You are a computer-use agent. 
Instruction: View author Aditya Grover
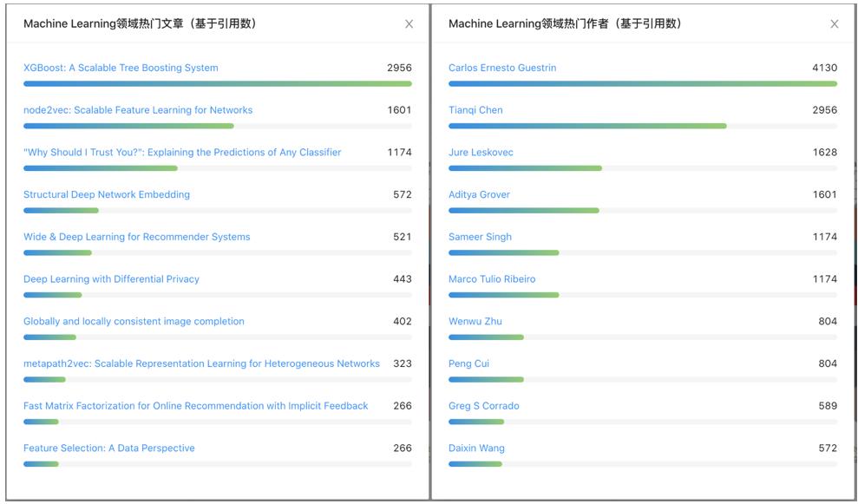pyautogui.click(x=480, y=194)
